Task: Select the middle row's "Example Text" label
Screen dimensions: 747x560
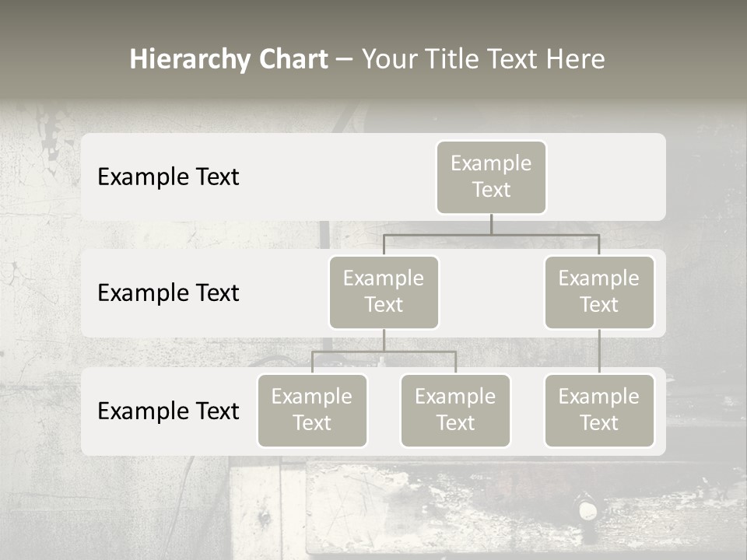Action: (168, 293)
